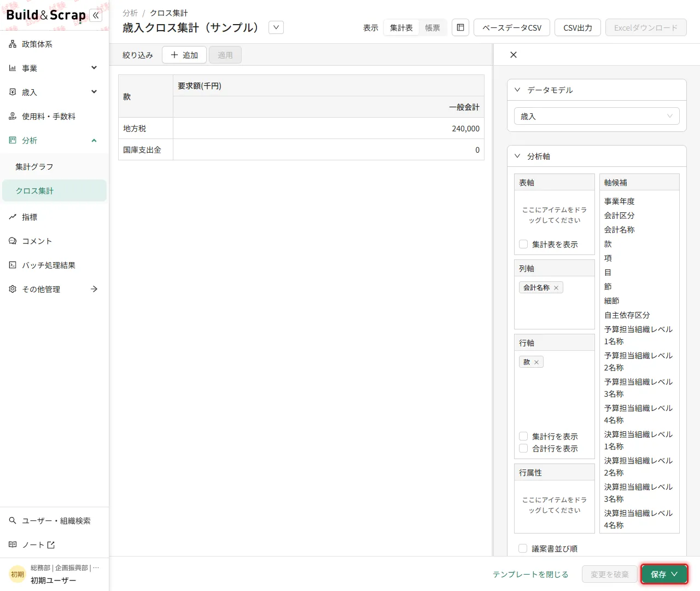The height and width of the screenshot is (591, 700).
Task: Select クロス集計 in the sidebar
Action: click(54, 191)
